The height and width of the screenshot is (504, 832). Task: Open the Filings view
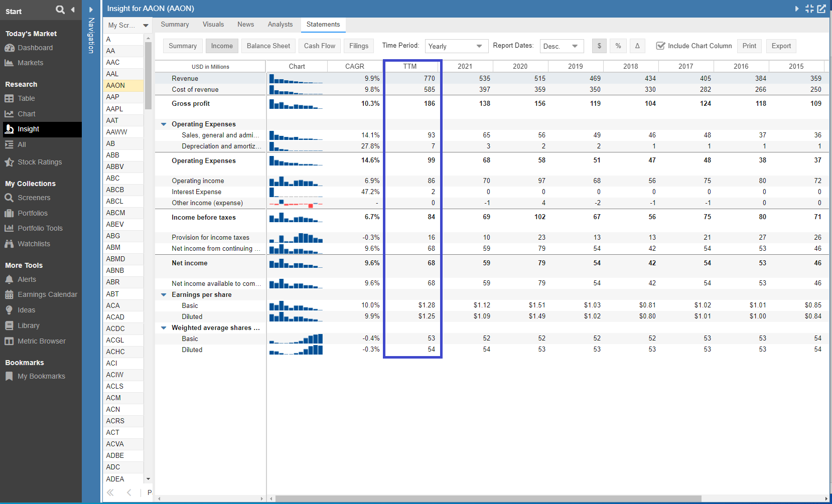[x=359, y=46]
